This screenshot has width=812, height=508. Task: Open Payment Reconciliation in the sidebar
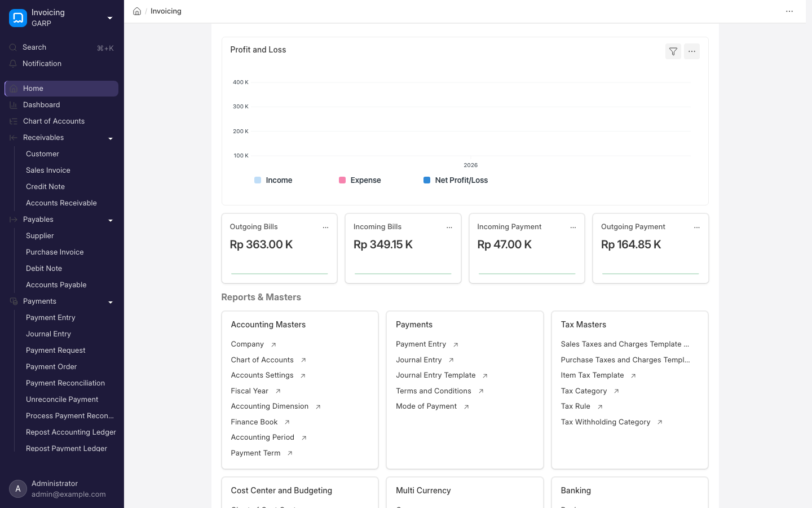click(x=65, y=383)
